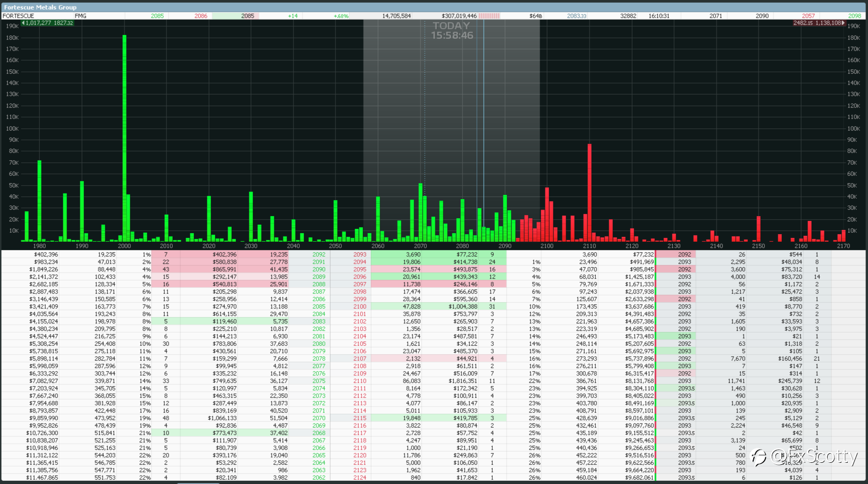Click the ask value $1,816,351 cell
This screenshot has height=484, width=868.
[x=462, y=381]
